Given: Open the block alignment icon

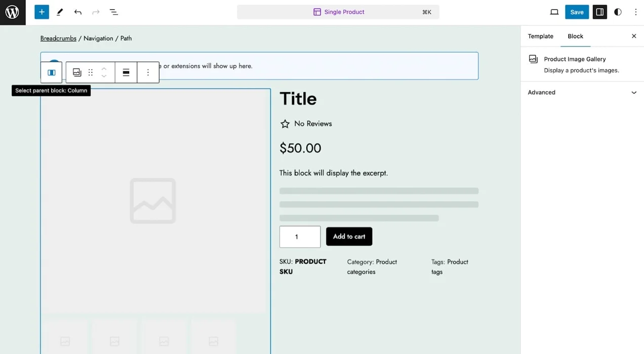Looking at the screenshot, I should tap(126, 72).
